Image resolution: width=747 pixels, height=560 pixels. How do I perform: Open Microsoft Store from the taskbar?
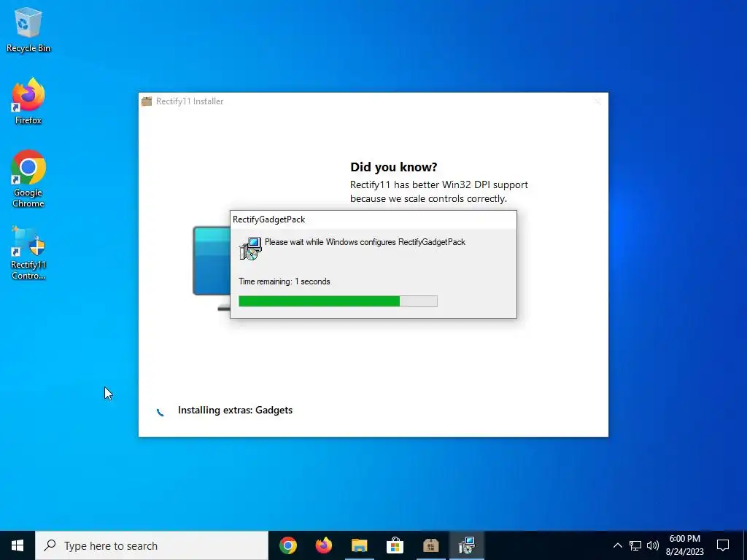pos(395,545)
